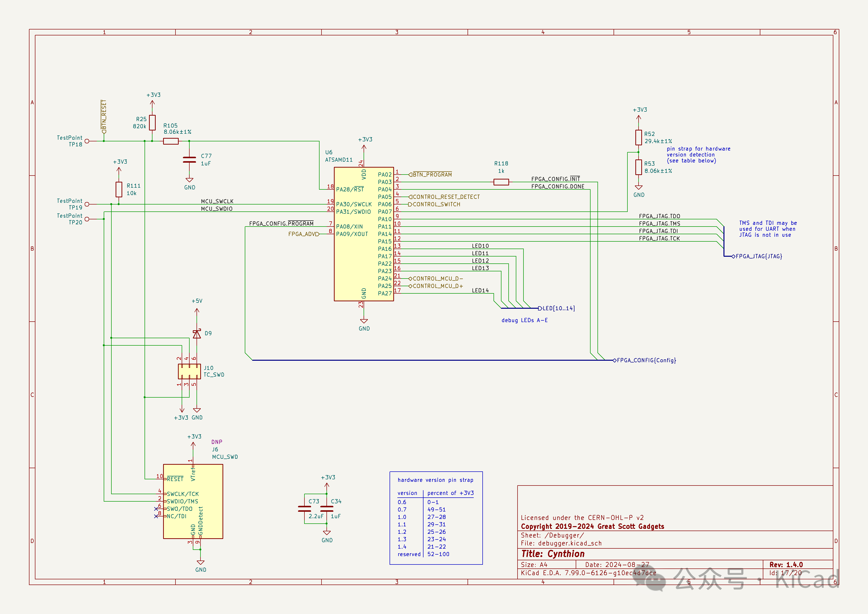Screen dimensions: 868x614
Task: Select resistor R105 8.06k symbol
Action: 171,141
